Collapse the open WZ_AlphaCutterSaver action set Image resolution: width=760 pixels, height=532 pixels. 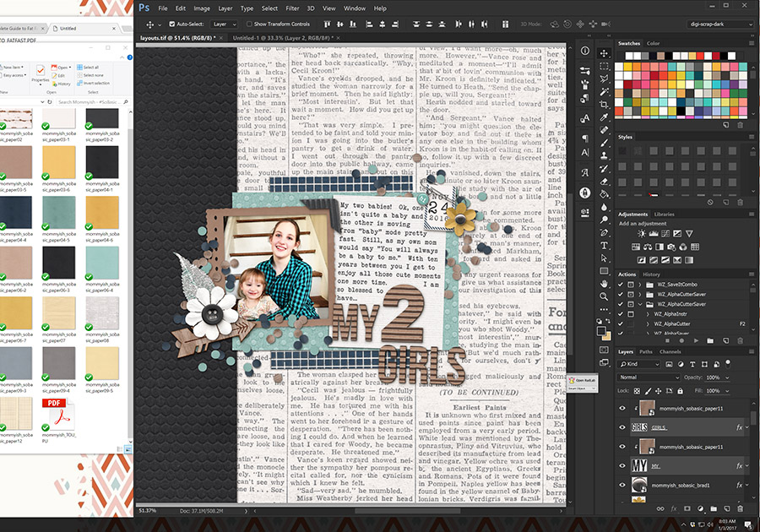pyautogui.click(x=640, y=304)
